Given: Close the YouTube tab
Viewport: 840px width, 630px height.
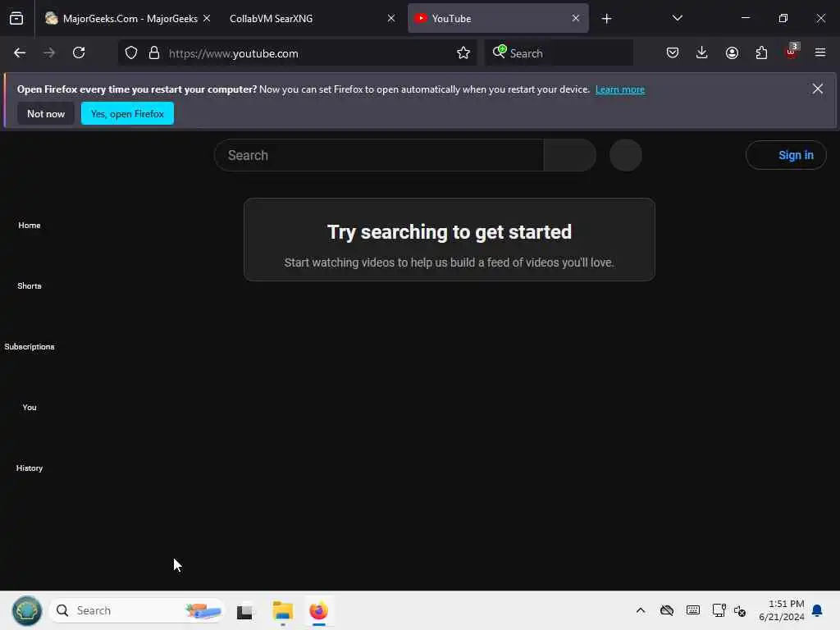Looking at the screenshot, I should pyautogui.click(x=576, y=19).
